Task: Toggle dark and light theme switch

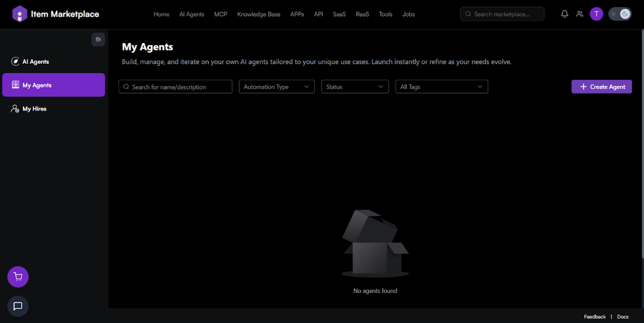Action: click(x=620, y=14)
